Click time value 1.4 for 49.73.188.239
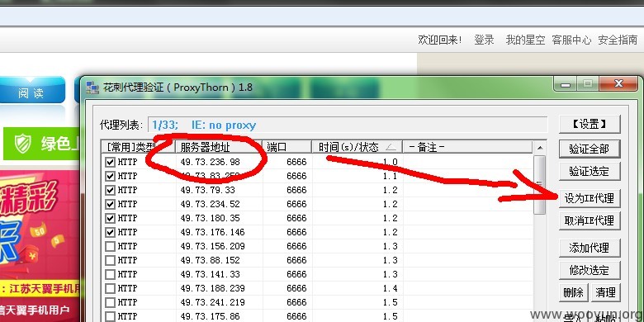The height and width of the screenshot is (322, 644). [x=391, y=288]
